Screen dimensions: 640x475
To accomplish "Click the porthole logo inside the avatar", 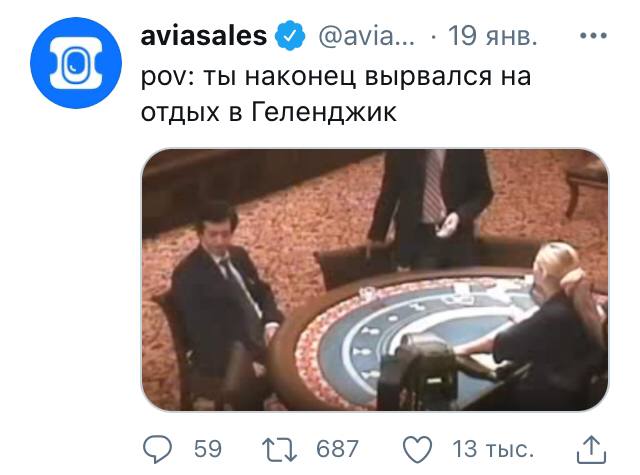I will point(76,64).
